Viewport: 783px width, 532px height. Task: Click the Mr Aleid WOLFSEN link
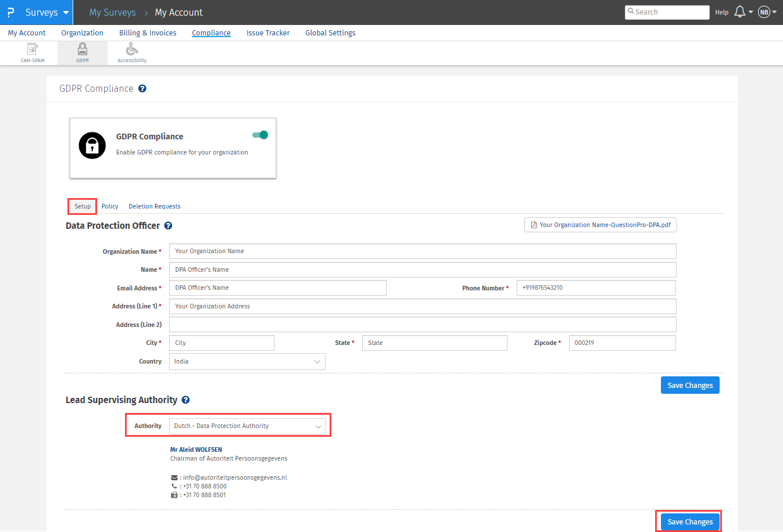tap(196, 450)
